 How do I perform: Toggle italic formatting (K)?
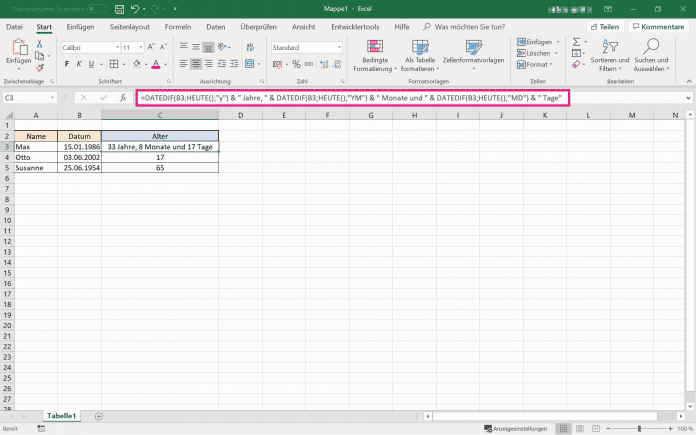(80, 64)
